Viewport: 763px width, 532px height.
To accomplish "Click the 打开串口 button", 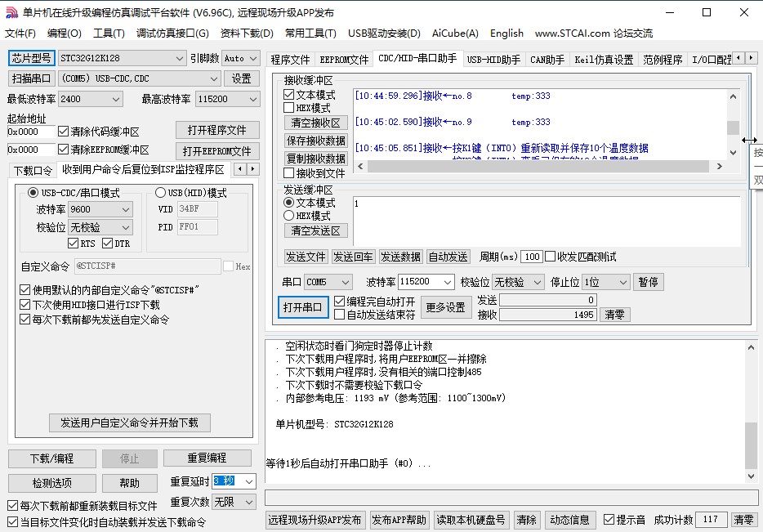I will 303,307.
